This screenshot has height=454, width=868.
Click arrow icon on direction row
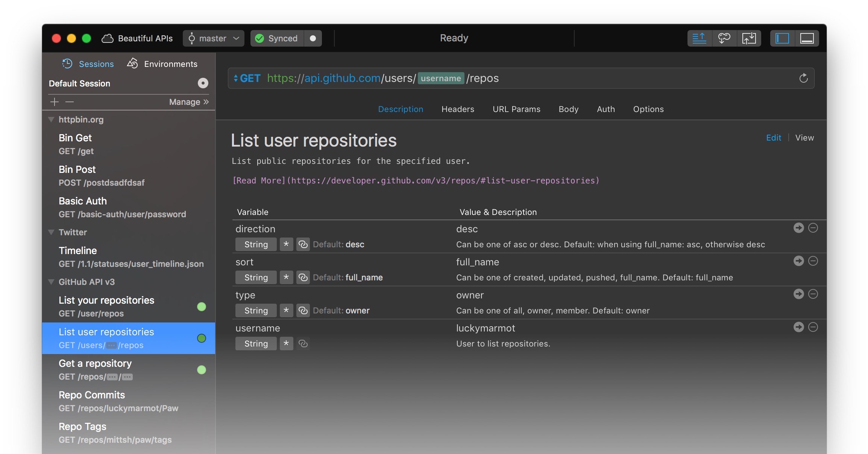[x=799, y=228]
